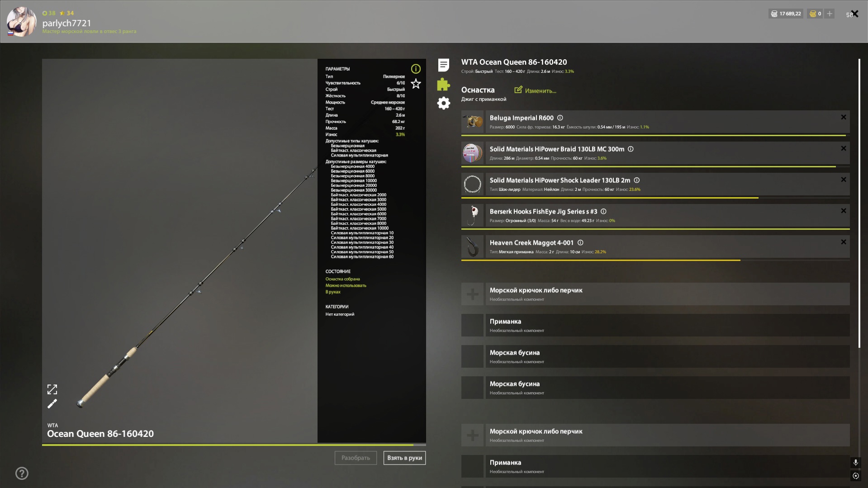Click the star rank 34 indicator
The image size is (868, 488).
click(67, 13)
